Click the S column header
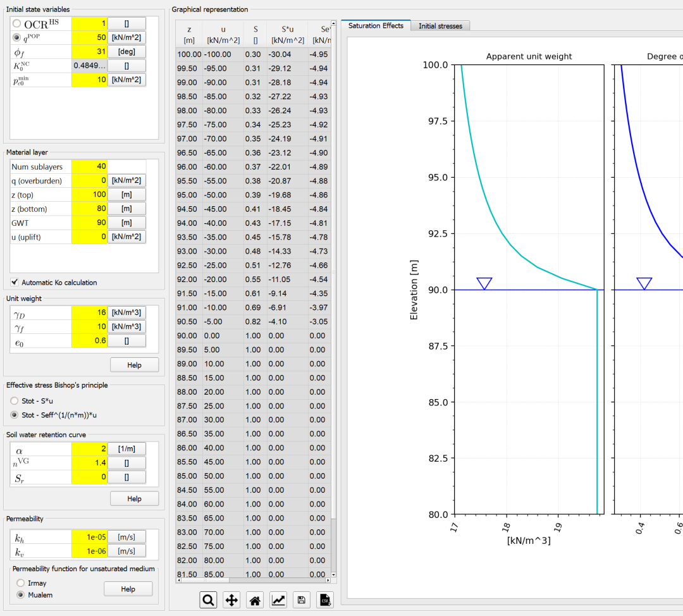The image size is (683, 616). click(x=255, y=34)
